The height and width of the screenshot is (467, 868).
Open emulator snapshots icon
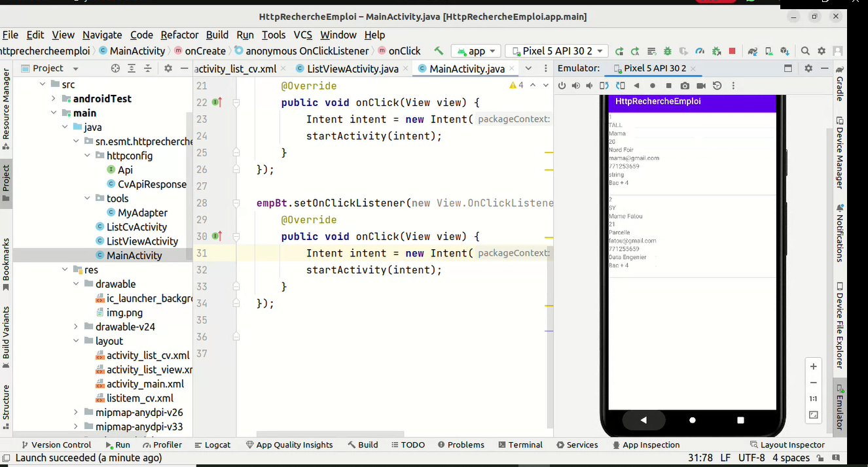pyautogui.click(x=717, y=86)
